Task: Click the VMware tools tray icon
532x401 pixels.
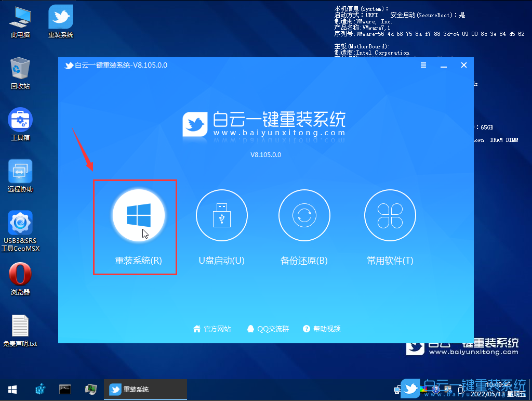Action: [448, 389]
